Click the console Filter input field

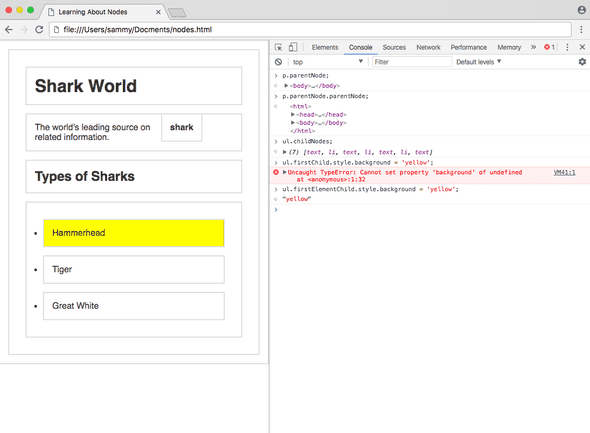(412, 62)
